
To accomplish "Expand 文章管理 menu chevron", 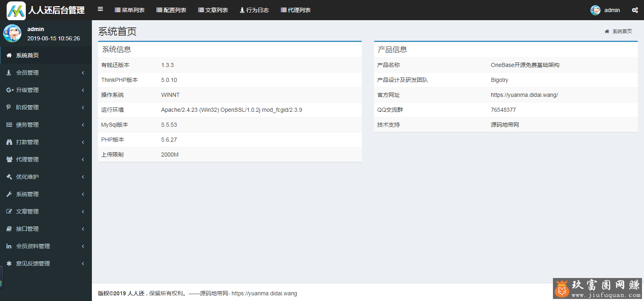I will [x=83, y=211].
